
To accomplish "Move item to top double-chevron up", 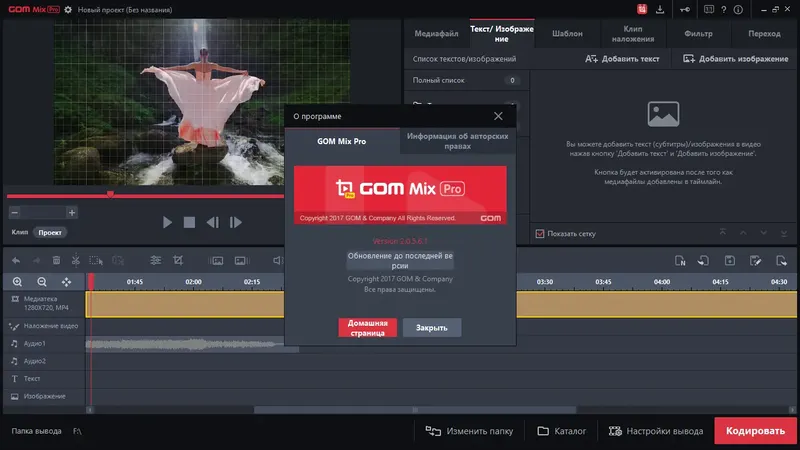I will [723, 232].
